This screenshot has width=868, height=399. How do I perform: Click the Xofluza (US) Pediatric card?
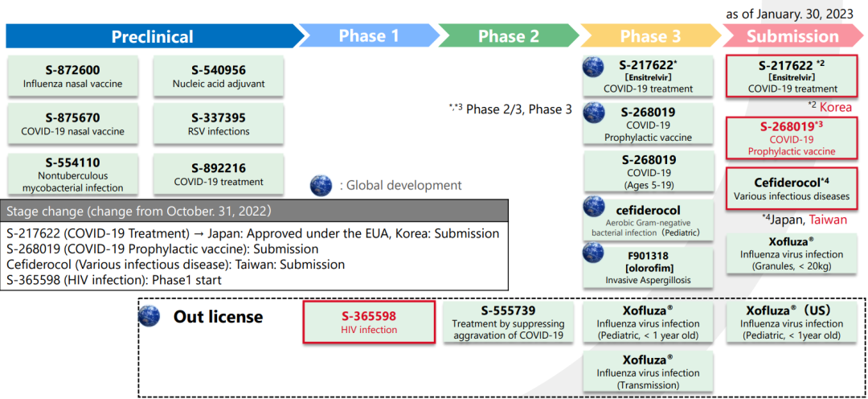click(792, 322)
